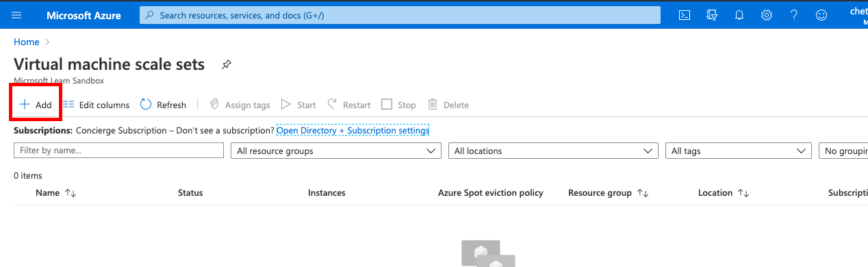Click the Microsoft Azure logo text
868x267 pixels.
point(83,15)
